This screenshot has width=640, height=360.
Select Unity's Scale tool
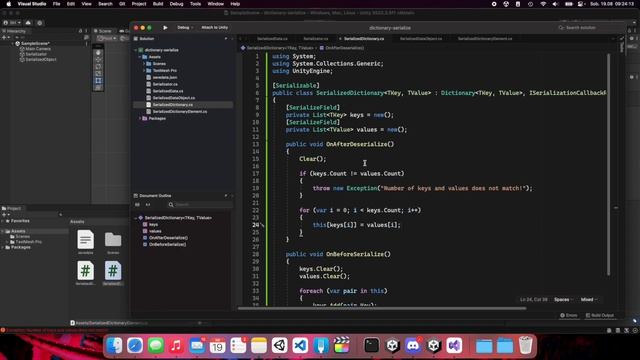pos(98,73)
